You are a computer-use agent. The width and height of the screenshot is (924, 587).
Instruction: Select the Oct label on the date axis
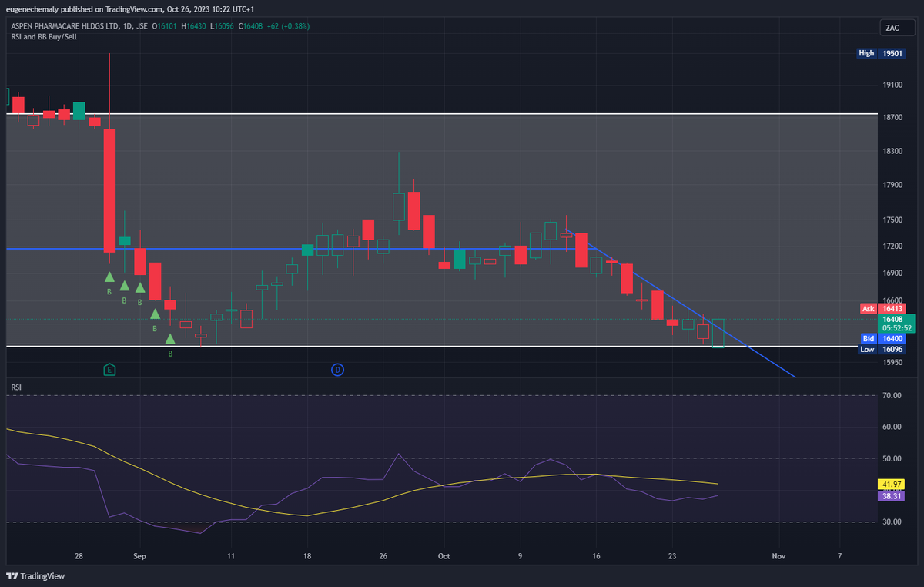click(x=444, y=555)
